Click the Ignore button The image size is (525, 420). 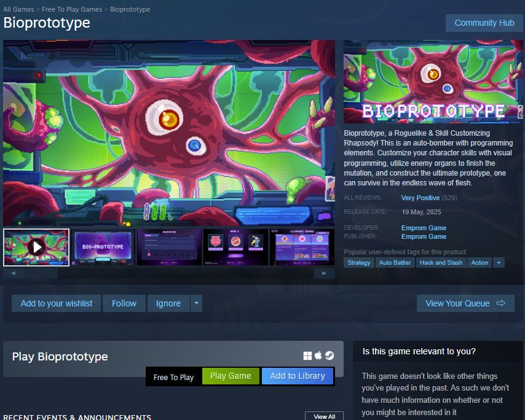click(168, 303)
